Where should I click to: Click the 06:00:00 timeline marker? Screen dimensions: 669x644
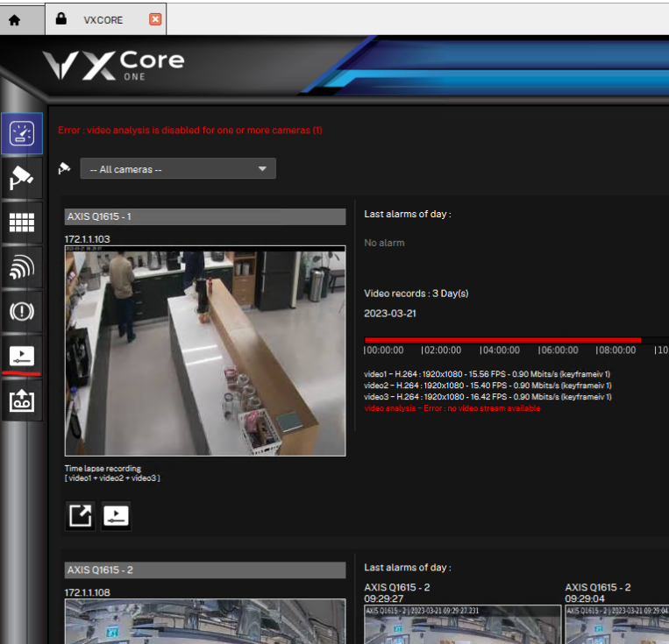click(558, 350)
